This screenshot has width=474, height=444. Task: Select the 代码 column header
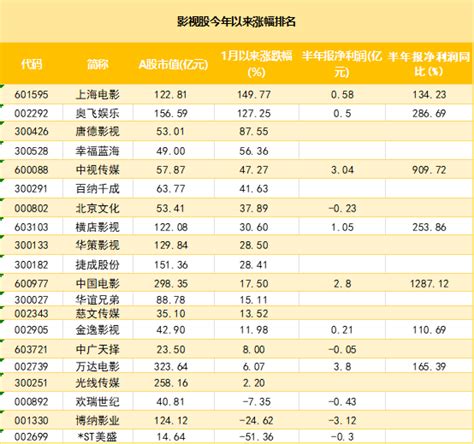[32, 64]
